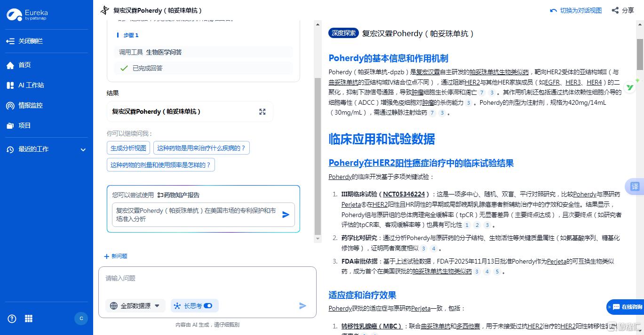Click the floating 译 translate icon
The image size is (644, 335).
coord(635,187)
